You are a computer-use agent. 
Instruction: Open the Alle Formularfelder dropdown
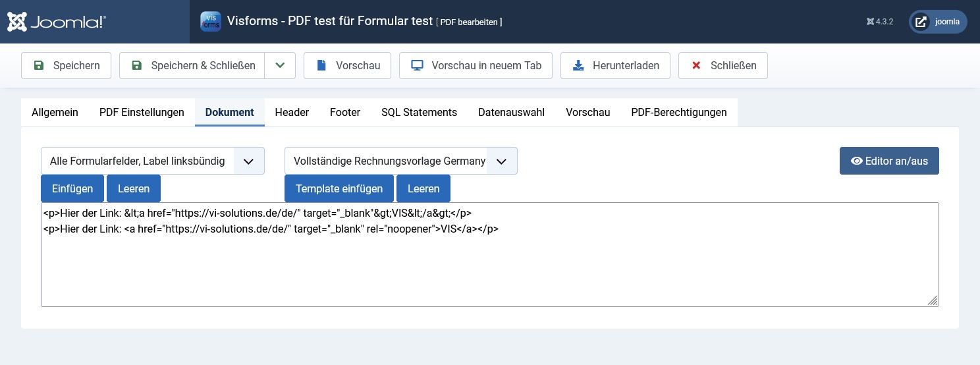153,161
